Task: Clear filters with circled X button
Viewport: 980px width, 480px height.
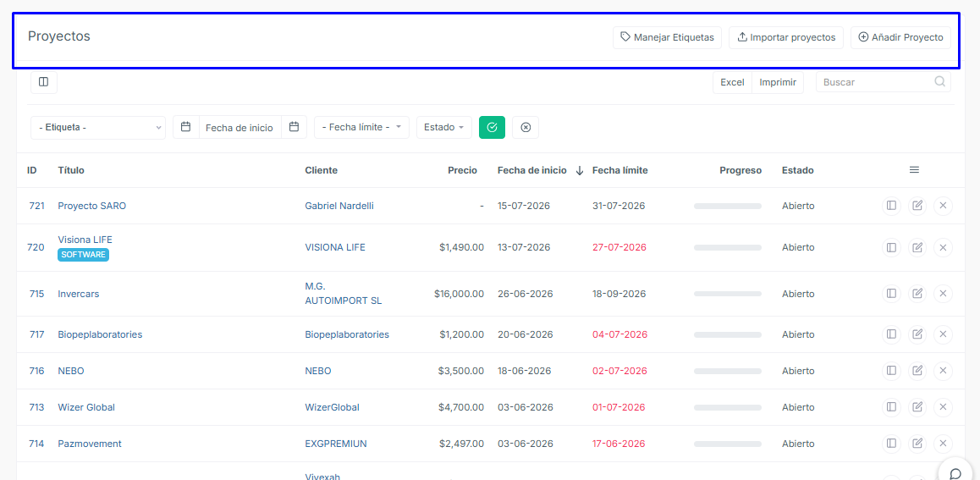Action: [526, 128]
